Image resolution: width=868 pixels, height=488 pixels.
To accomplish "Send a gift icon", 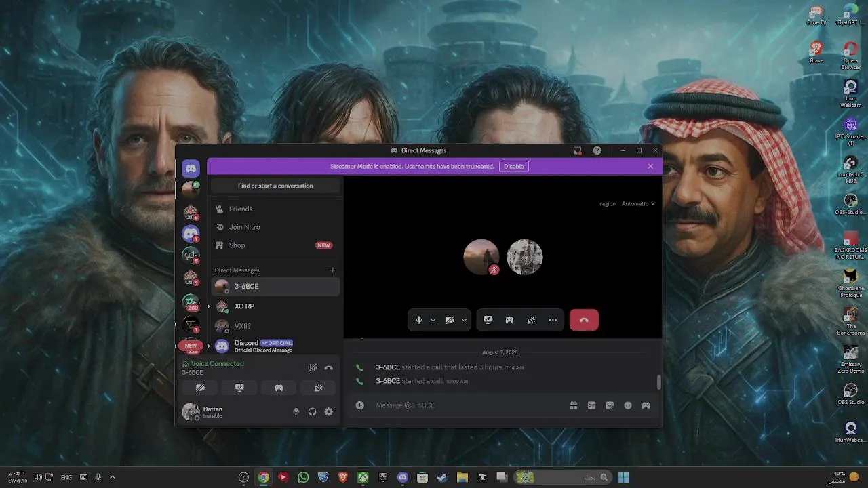I will click(574, 405).
